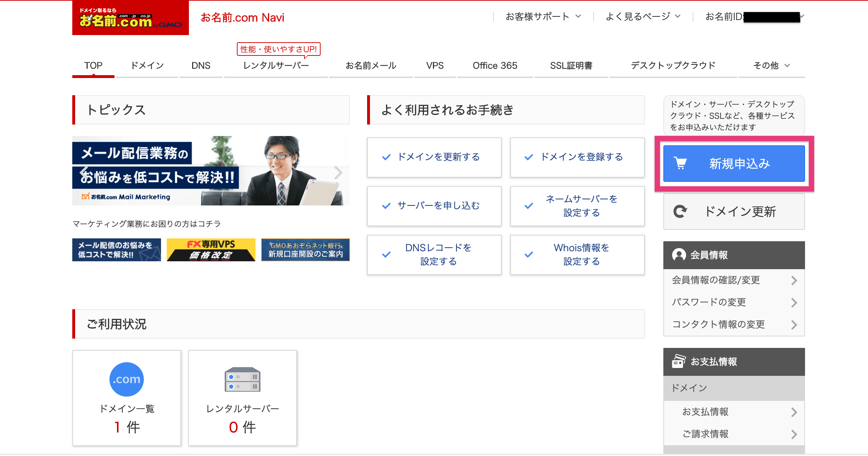Click the ドメイン更新 button label
The width and height of the screenshot is (868, 456).
click(740, 212)
